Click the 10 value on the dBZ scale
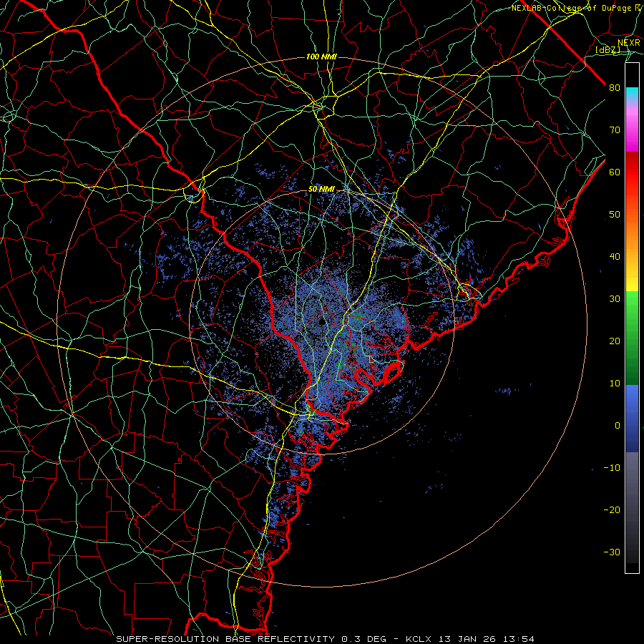The width and height of the screenshot is (644, 644). click(615, 384)
